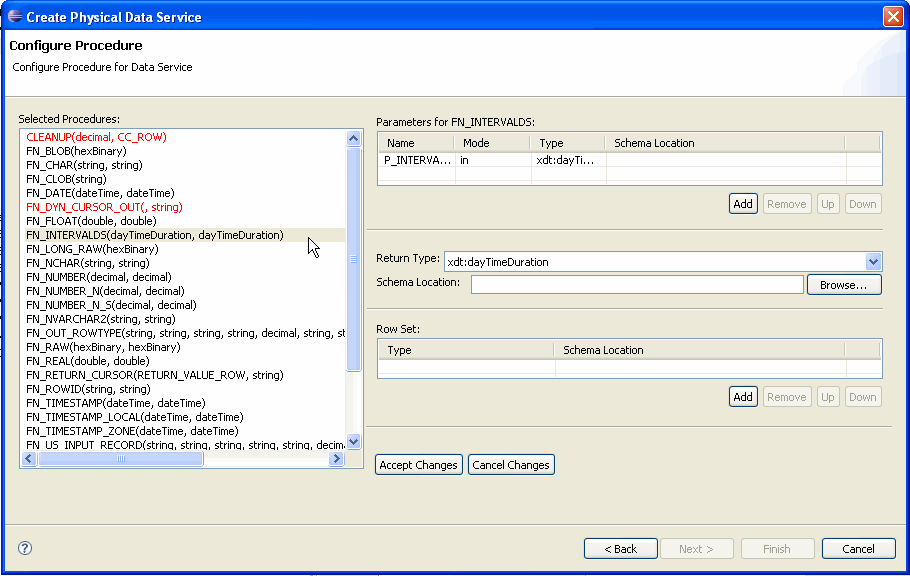Select FN_CHAR(string, string) procedure
This screenshot has width=910, height=576.
pos(84,165)
